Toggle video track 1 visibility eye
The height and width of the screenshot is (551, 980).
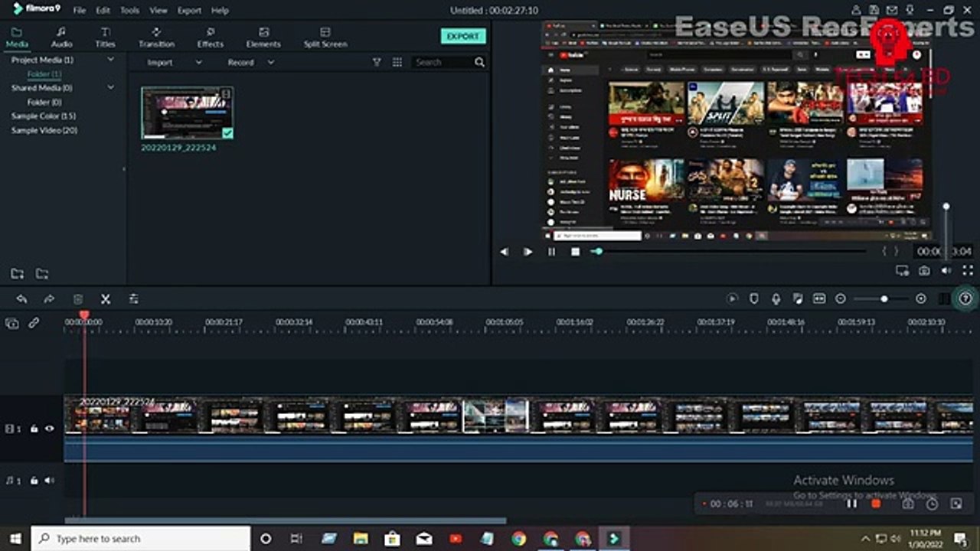[x=49, y=429]
